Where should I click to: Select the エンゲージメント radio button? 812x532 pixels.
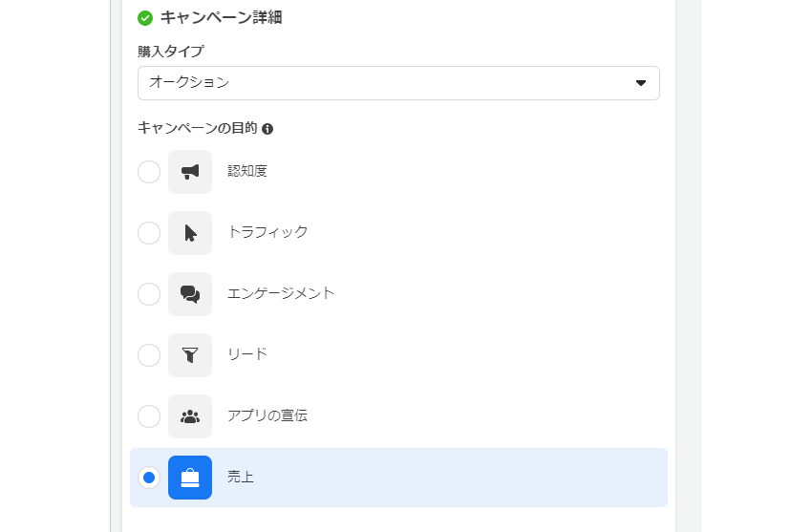click(x=149, y=294)
